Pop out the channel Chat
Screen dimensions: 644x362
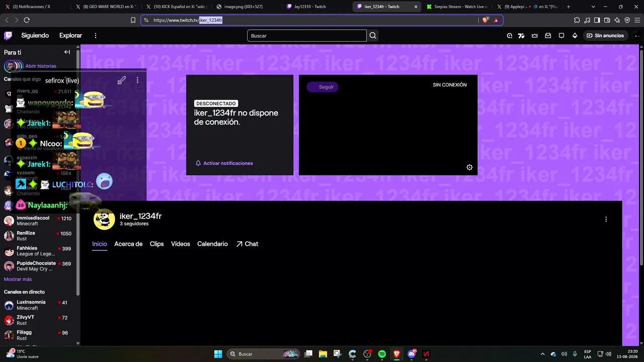[x=247, y=244]
